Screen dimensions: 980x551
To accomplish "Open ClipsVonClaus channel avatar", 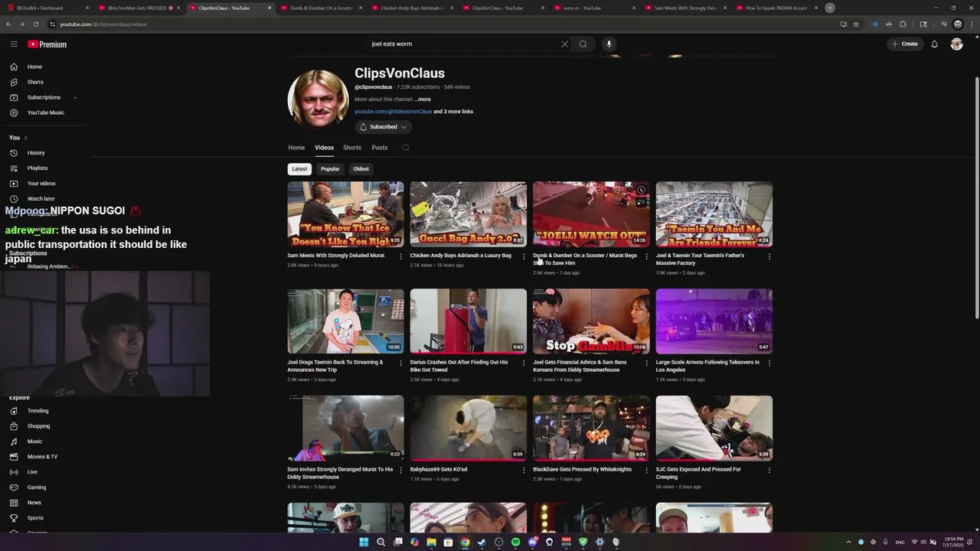I will click(318, 100).
